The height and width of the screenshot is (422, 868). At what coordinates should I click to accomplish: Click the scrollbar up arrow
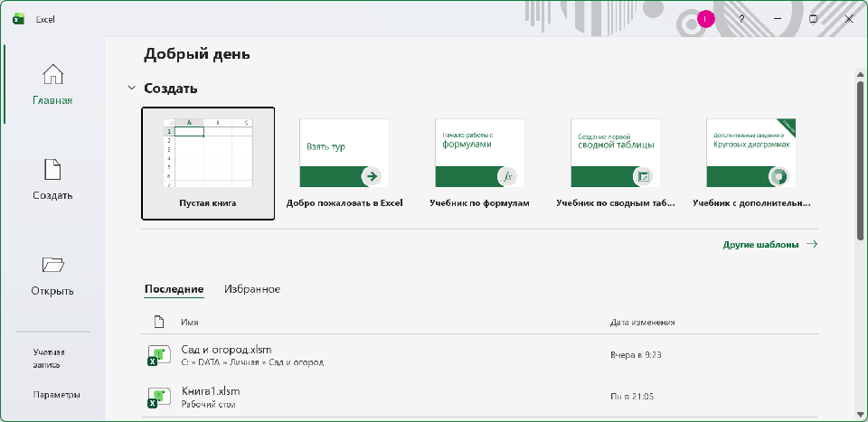pyautogui.click(x=860, y=74)
